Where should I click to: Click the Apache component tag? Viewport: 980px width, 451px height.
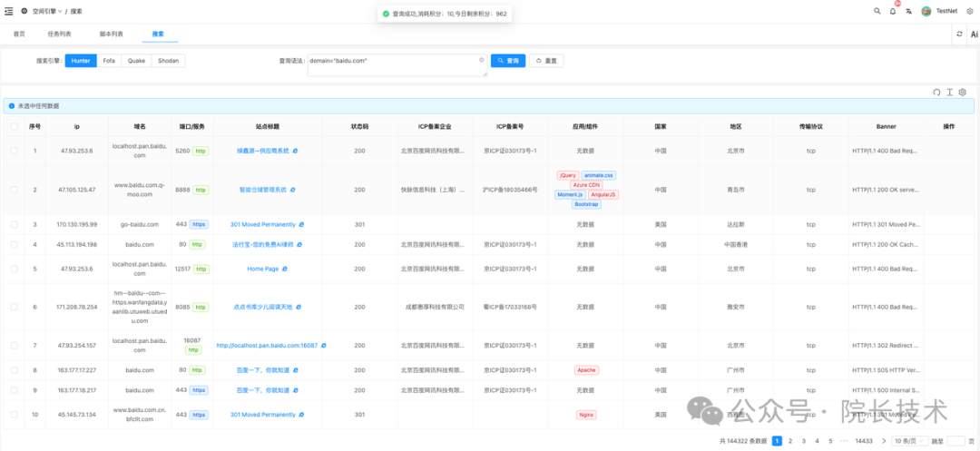click(586, 370)
